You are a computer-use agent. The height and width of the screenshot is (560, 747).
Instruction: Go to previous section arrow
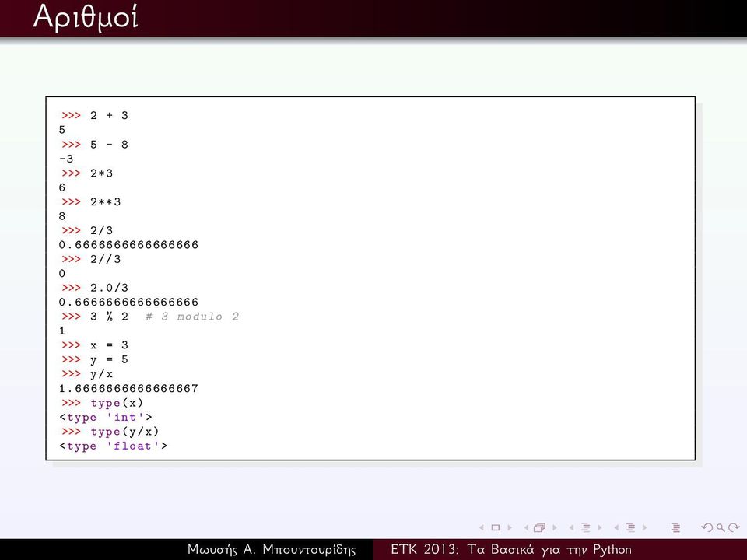tap(616, 527)
